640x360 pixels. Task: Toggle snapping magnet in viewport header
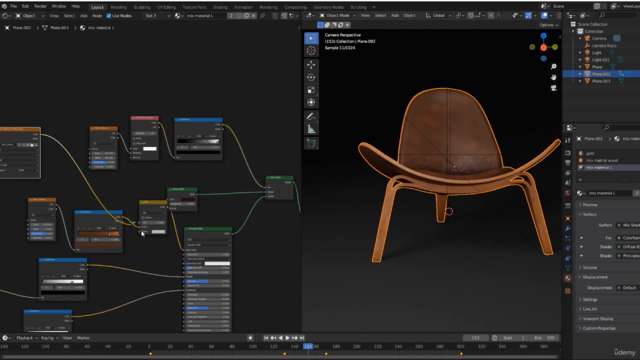click(471, 16)
